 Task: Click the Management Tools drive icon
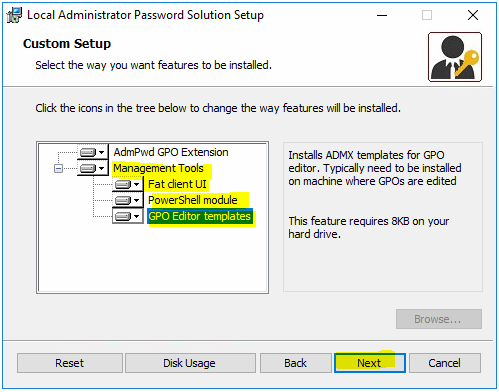(88, 169)
